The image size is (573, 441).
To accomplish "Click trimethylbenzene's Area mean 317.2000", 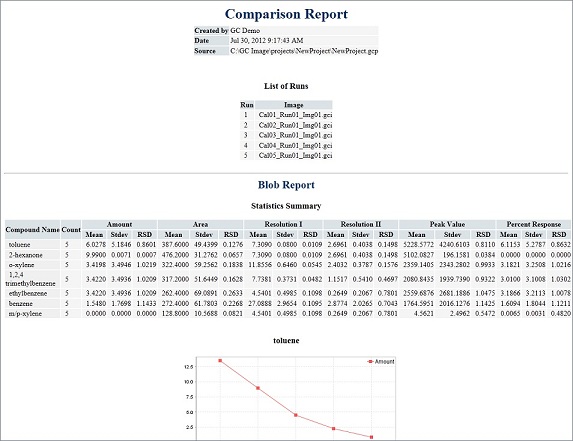I will 175,279.
